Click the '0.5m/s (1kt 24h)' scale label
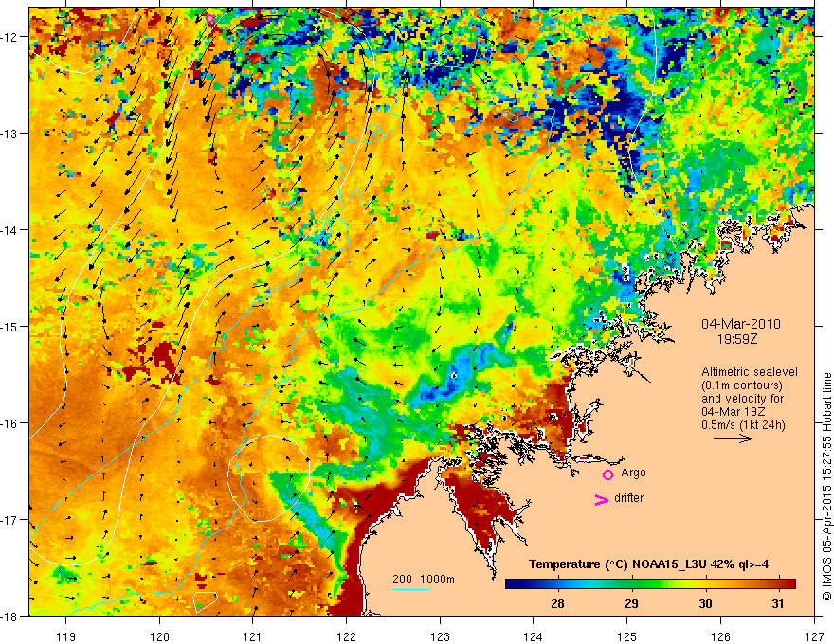 click(744, 425)
